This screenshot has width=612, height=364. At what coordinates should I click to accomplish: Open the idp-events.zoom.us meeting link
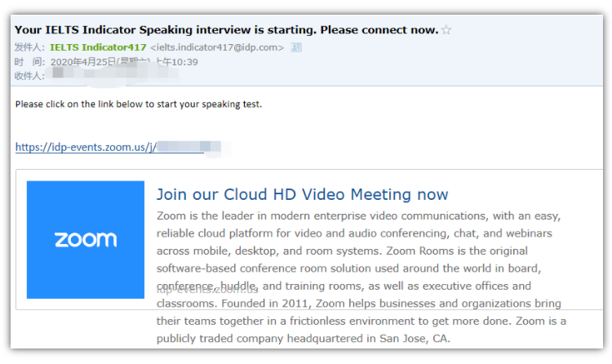click(x=86, y=147)
